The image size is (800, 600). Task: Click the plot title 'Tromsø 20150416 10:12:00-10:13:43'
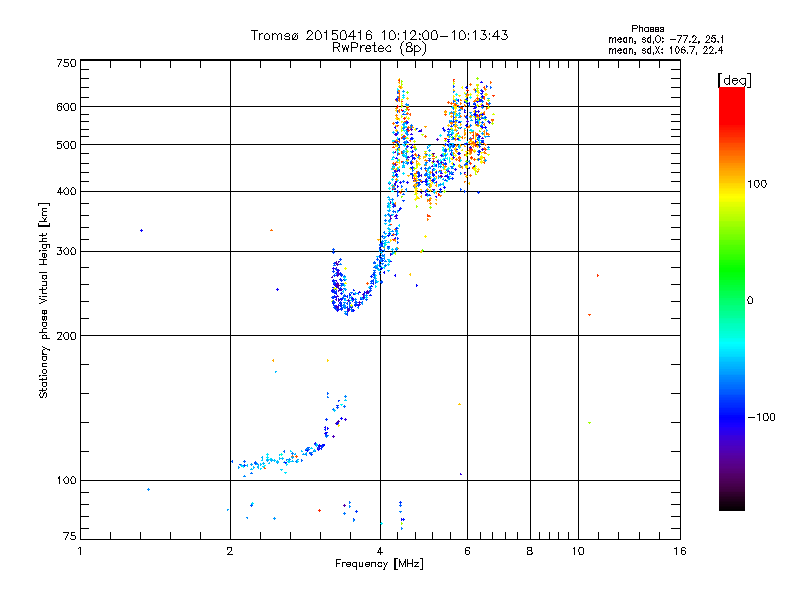pyautogui.click(x=379, y=35)
